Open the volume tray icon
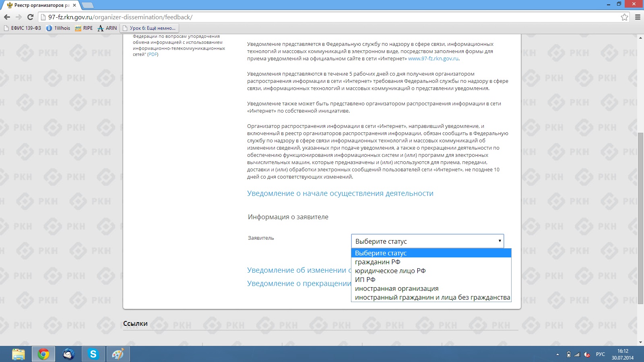This screenshot has width=644, height=362. click(587, 354)
